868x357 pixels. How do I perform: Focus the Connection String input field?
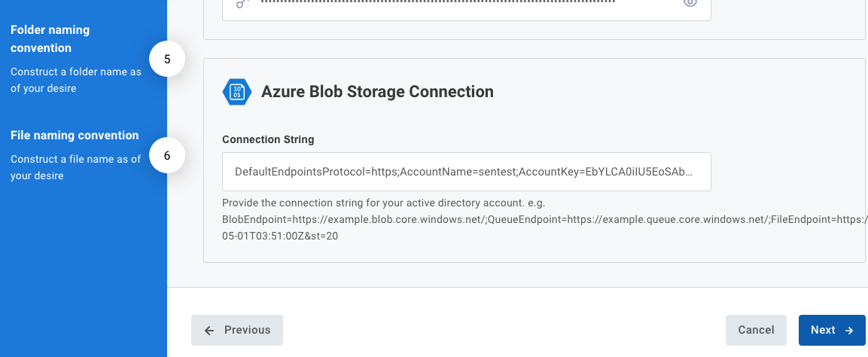(x=466, y=172)
